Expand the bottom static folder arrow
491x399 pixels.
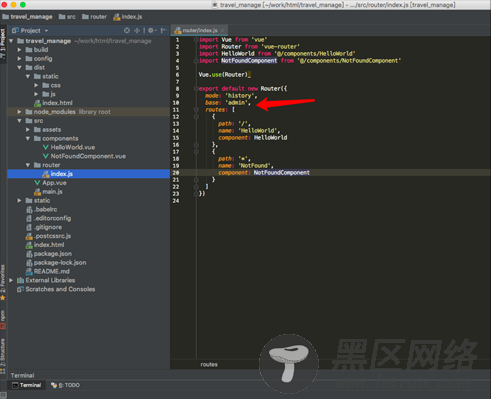pos(19,200)
